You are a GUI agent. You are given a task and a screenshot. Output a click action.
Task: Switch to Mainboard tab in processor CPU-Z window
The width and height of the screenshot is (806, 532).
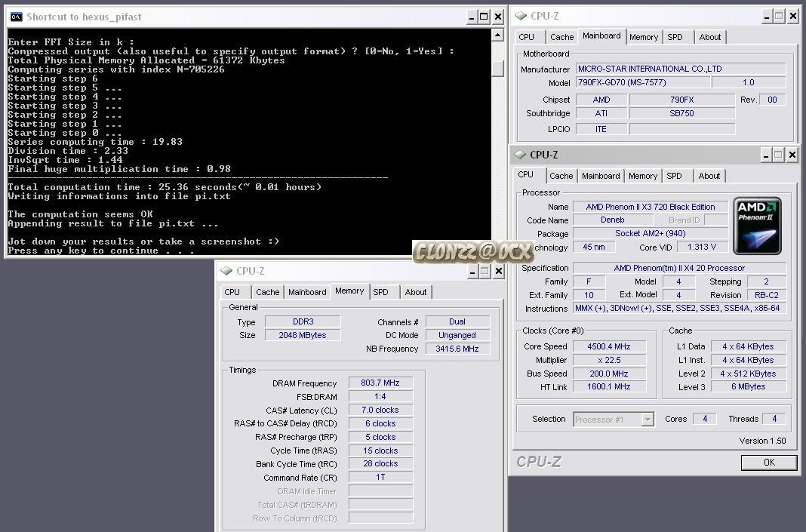click(601, 176)
